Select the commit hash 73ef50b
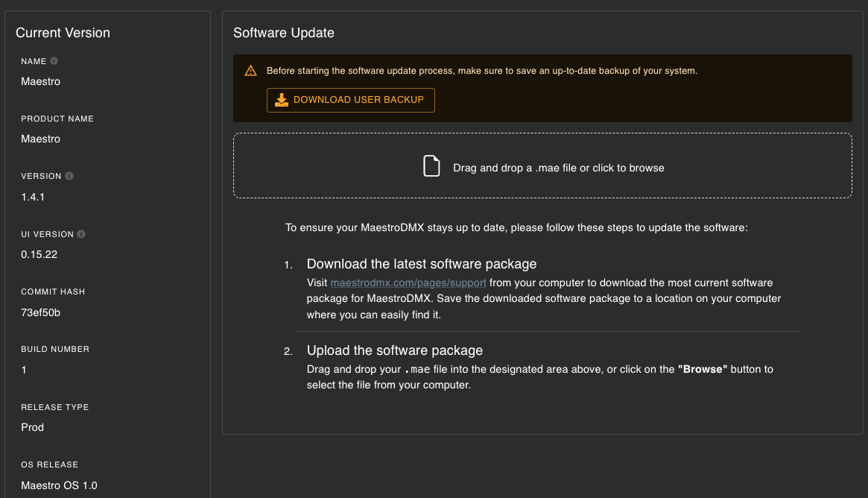The width and height of the screenshot is (868, 498). [x=40, y=312]
